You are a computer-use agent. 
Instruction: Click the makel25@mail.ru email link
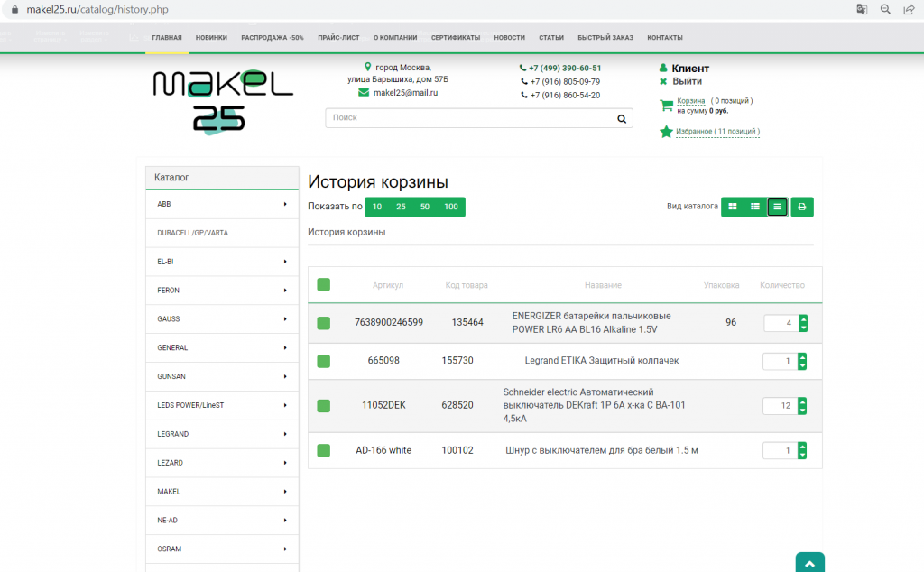(405, 93)
